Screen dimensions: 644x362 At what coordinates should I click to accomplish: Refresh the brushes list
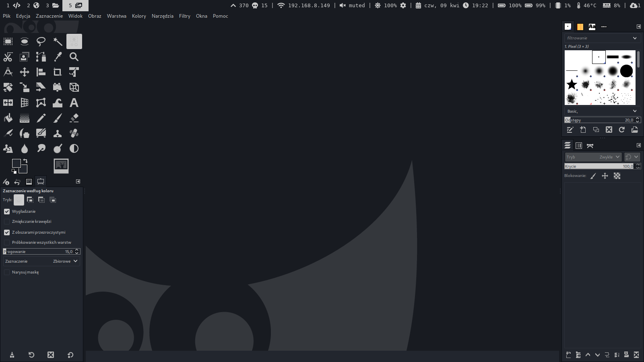point(622,130)
